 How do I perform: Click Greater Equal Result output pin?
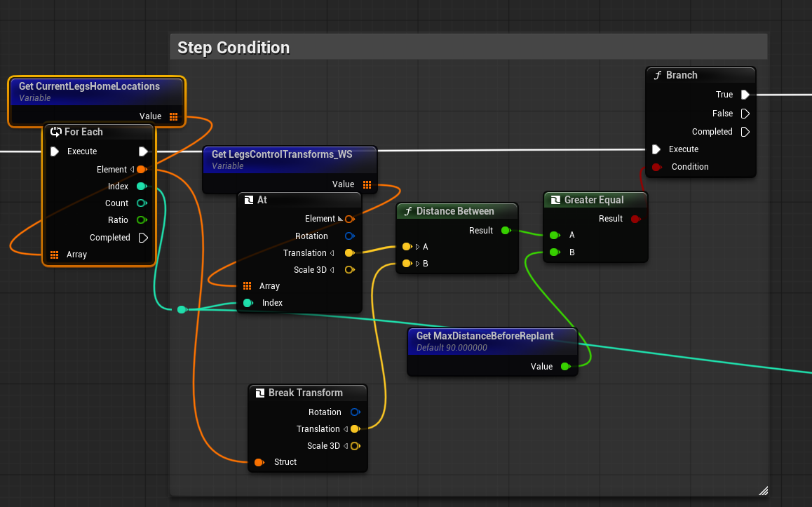pos(636,219)
